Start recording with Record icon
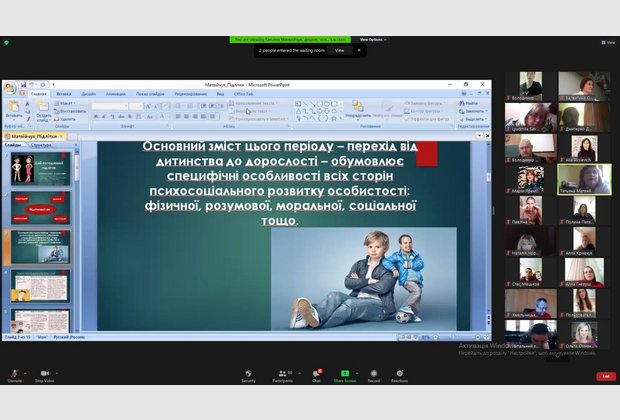Viewport: 620px width, 420px height. point(373,373)
